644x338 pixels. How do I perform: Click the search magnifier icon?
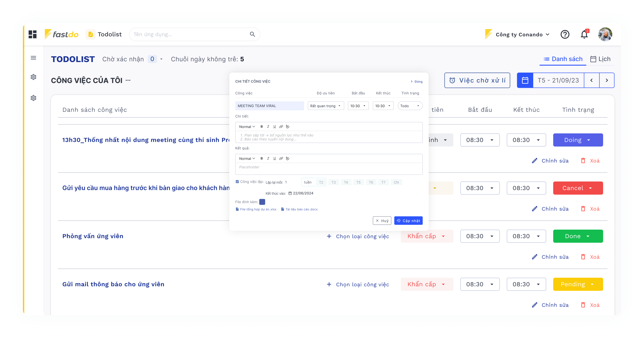coord(252,34)
